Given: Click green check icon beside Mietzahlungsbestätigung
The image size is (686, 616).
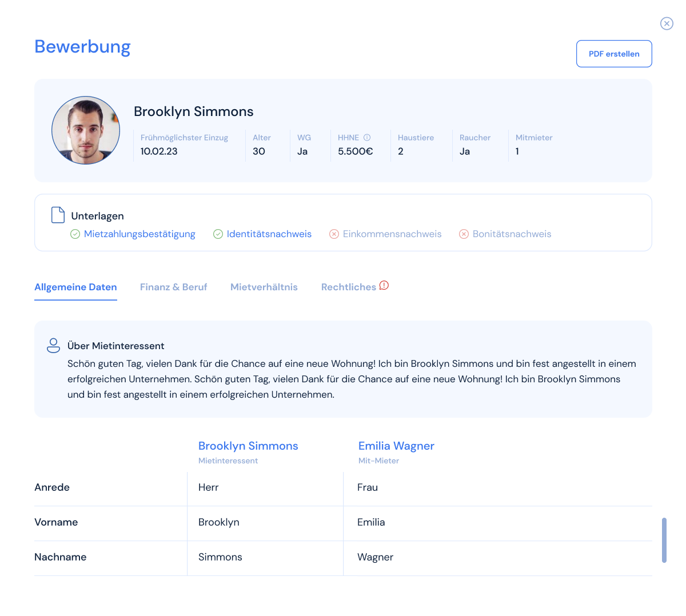Looking at the screenshot, I should pyautogui.click(x=75, y=234).
